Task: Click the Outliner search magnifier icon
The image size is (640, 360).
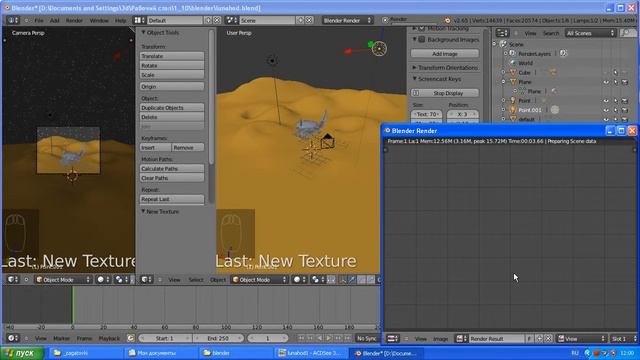Action: pos(627,33)
